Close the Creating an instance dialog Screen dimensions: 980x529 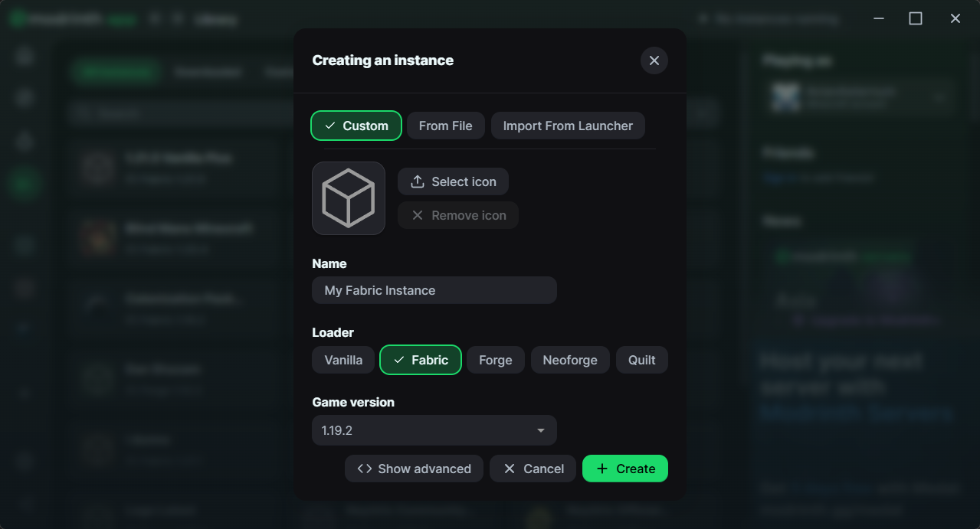tap(654, 60)
